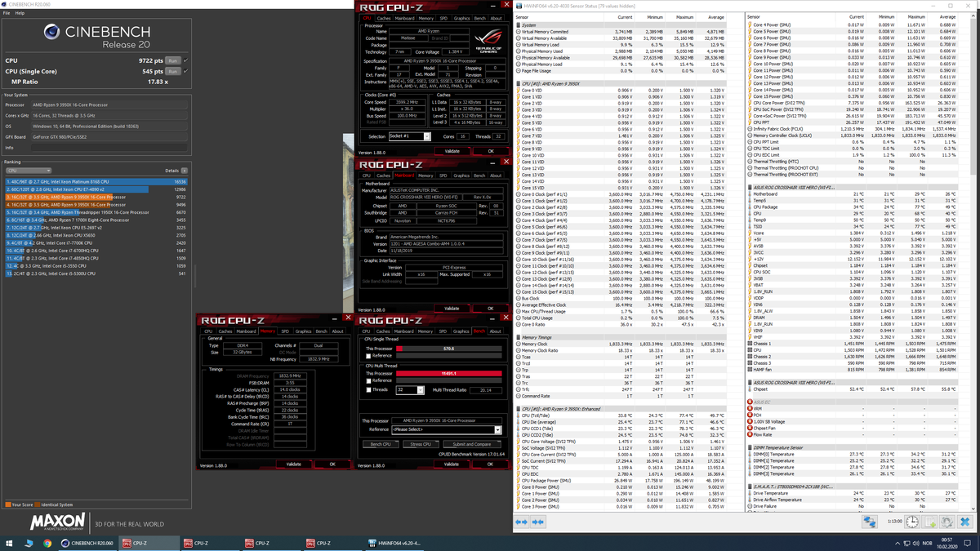Click Maxon logo at bottom of Cinebench
Screen dimensions: 980x551
[57, 522]
